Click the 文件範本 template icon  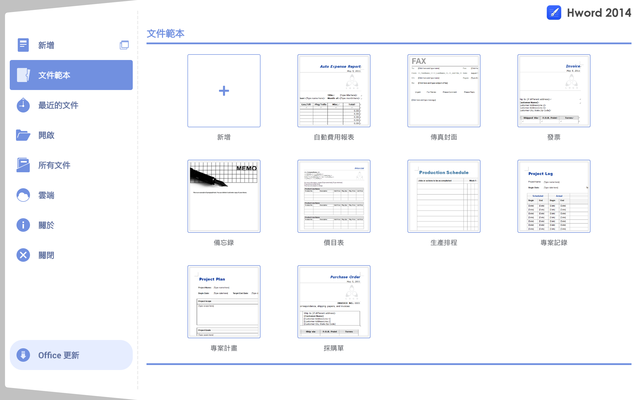[x=23, y=75]
